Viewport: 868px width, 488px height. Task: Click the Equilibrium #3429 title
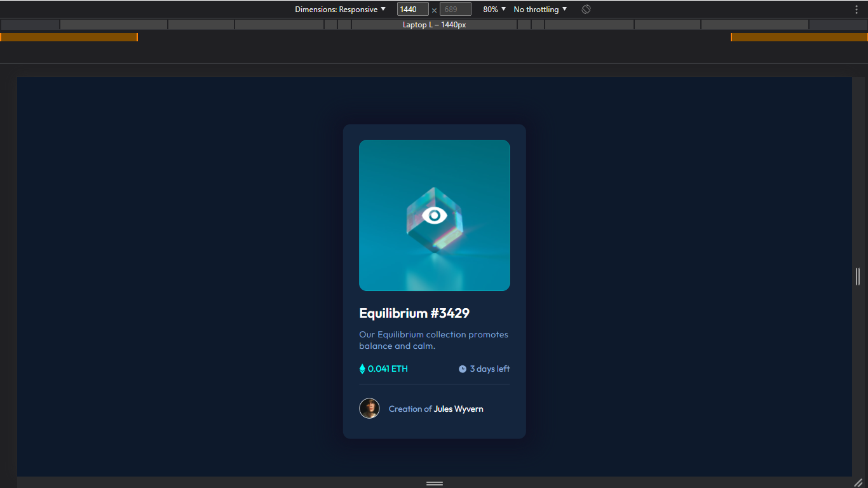414,313
